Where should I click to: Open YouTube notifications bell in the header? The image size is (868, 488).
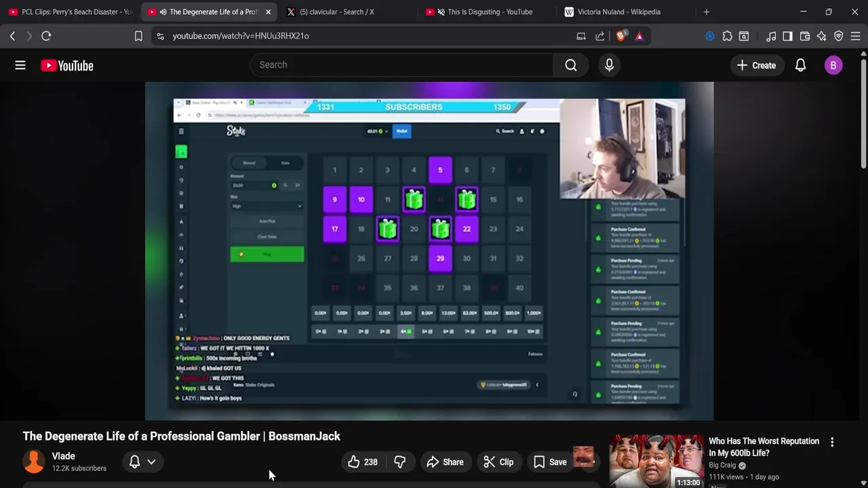[x=800, y=65]
